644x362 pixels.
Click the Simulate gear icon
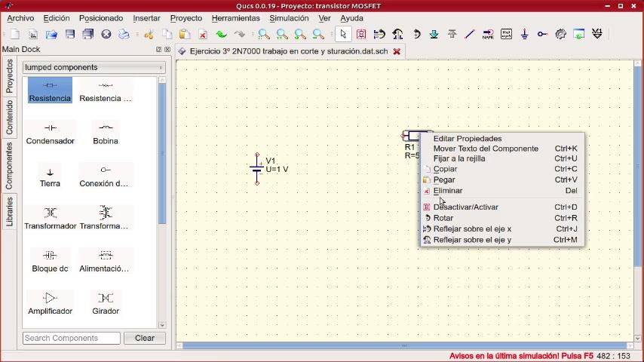[560, 34]
